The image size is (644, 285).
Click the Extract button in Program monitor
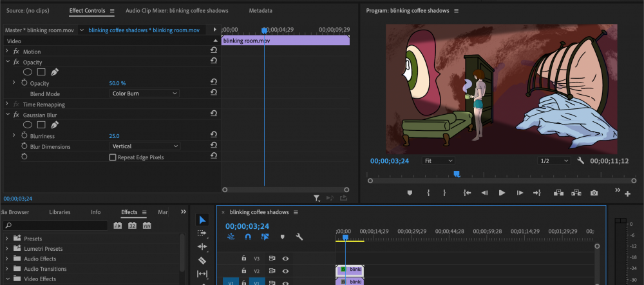click(x=576, y=192)
